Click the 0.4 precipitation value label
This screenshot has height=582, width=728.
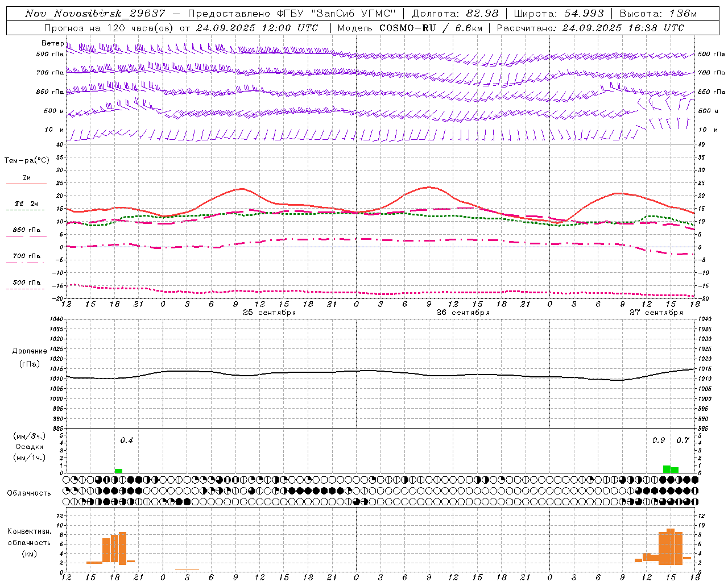point(126,440)
